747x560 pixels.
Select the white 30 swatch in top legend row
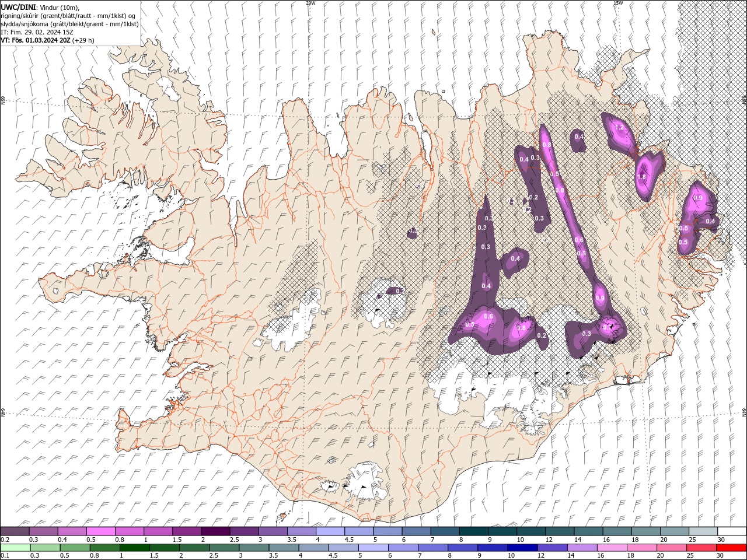(x=732, y=531)
